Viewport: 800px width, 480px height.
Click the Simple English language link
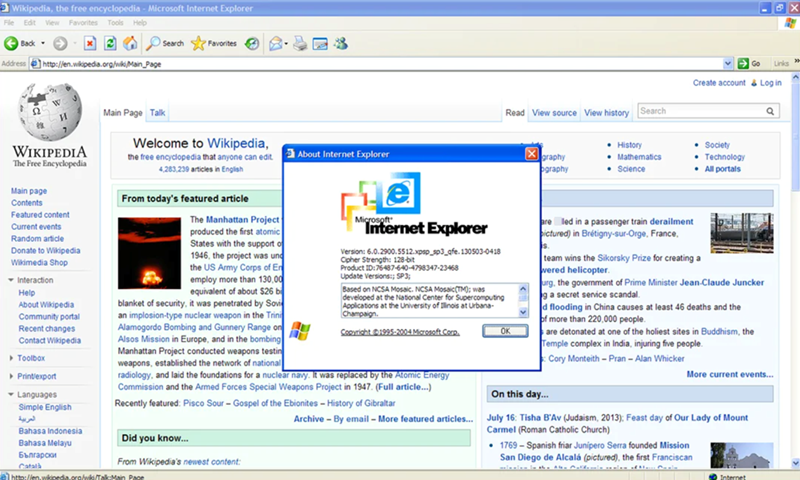coord(45,407)
